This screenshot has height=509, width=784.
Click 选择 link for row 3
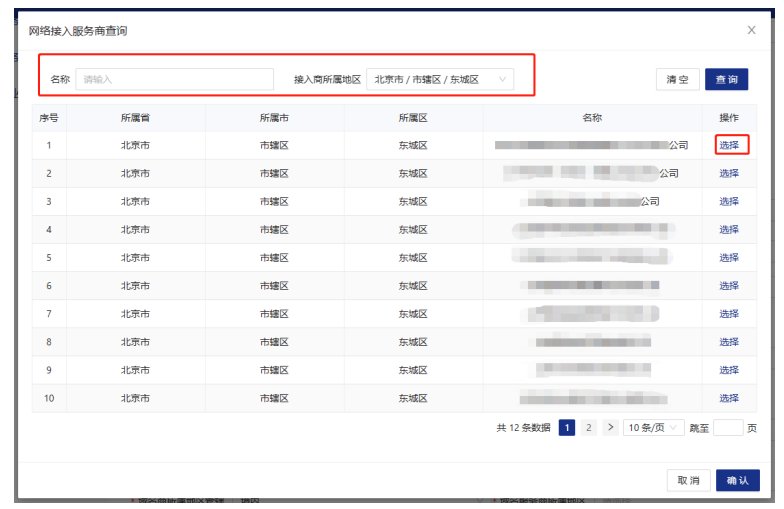point(729,201)
